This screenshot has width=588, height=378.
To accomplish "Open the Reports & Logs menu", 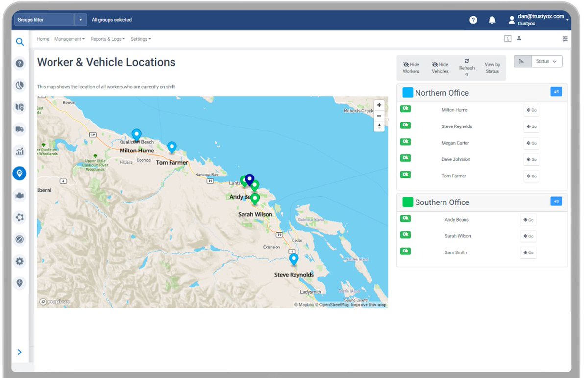I will tap(107, 39).
